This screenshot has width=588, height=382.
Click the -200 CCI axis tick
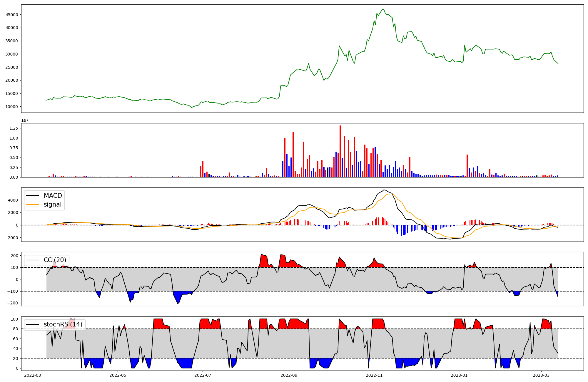click(13, 303)
